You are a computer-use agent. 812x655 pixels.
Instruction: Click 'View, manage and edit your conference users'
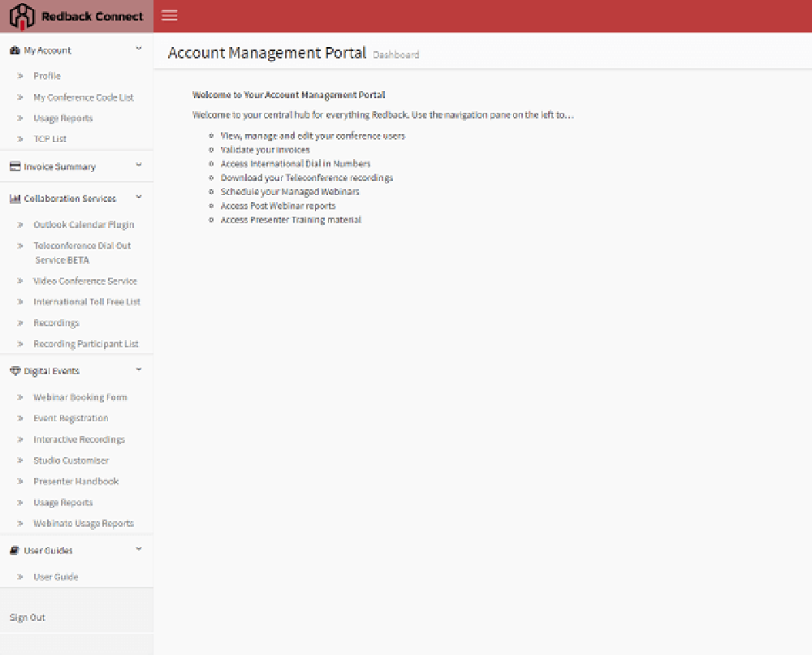tap(313, 136)
